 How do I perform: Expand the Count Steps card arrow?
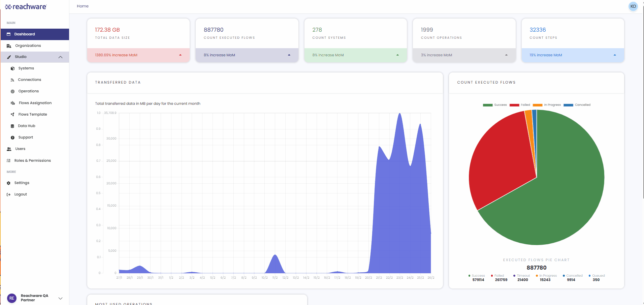click(615, 55)
